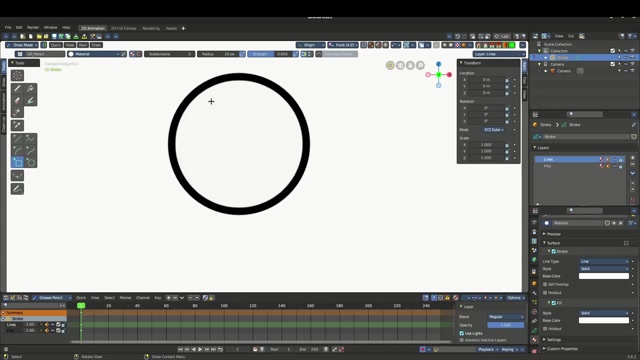This screenshot has height=360, width=640.
Task: Open the Front (X-Z) drawing plane dropdown
Action: click(343, 45)
